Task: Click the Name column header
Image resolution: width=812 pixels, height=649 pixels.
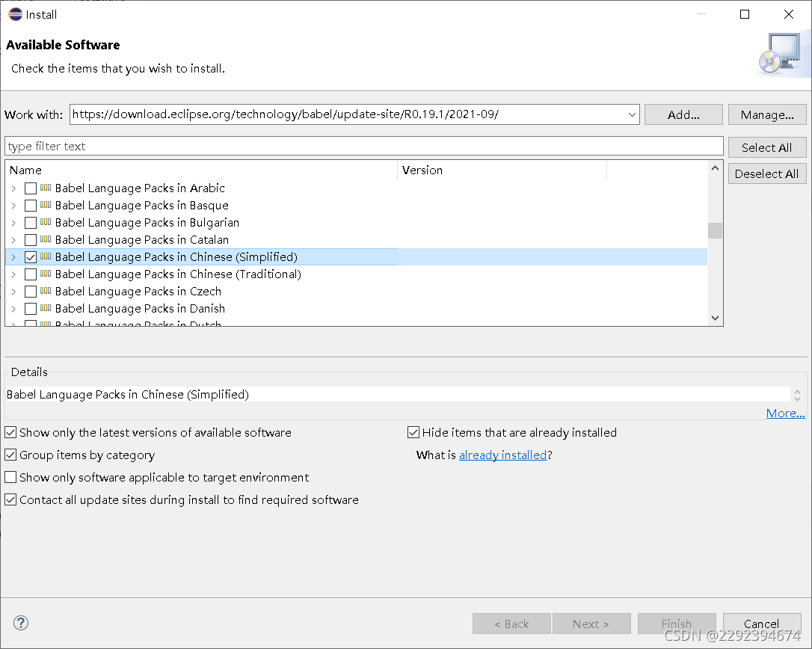Action: point(201,170)
